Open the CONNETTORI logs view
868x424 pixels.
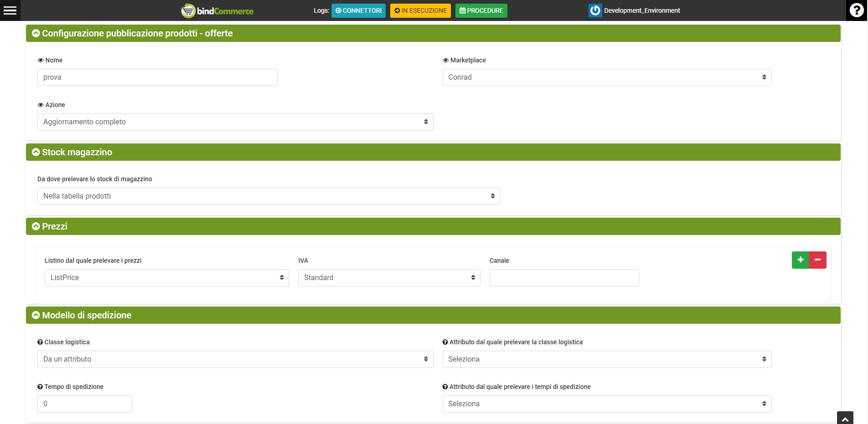[358, 10]
